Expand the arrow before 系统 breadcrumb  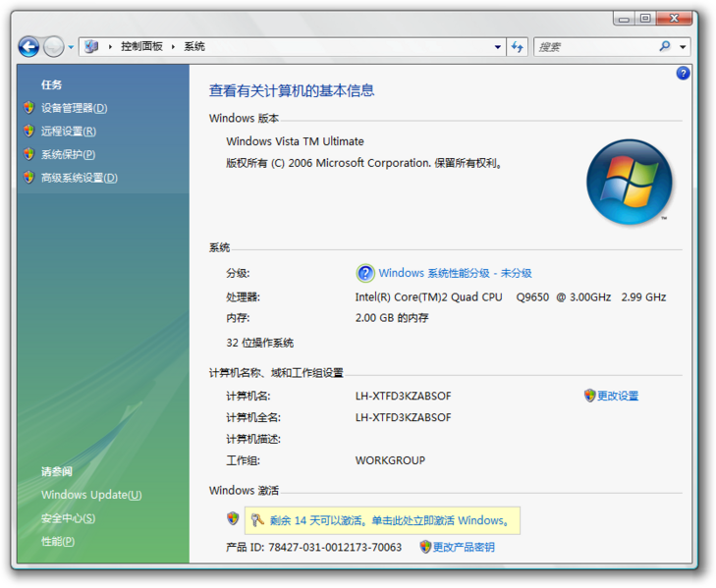173,46
